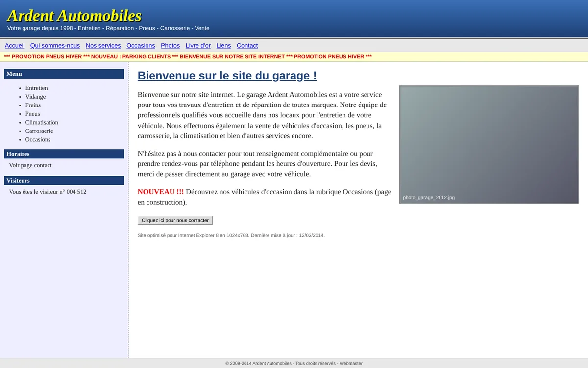
Task: Go to Qui sommes-nous page
Action: 55,45
